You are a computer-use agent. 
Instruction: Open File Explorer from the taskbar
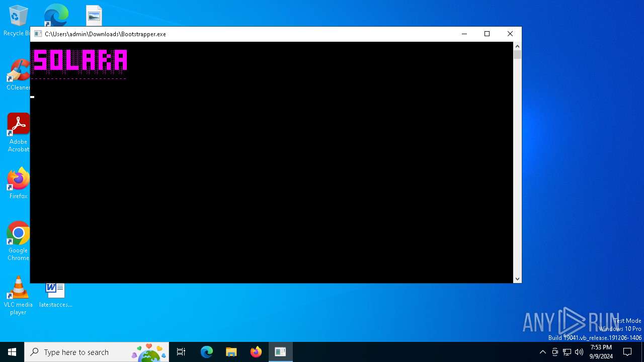coord(231,352)
